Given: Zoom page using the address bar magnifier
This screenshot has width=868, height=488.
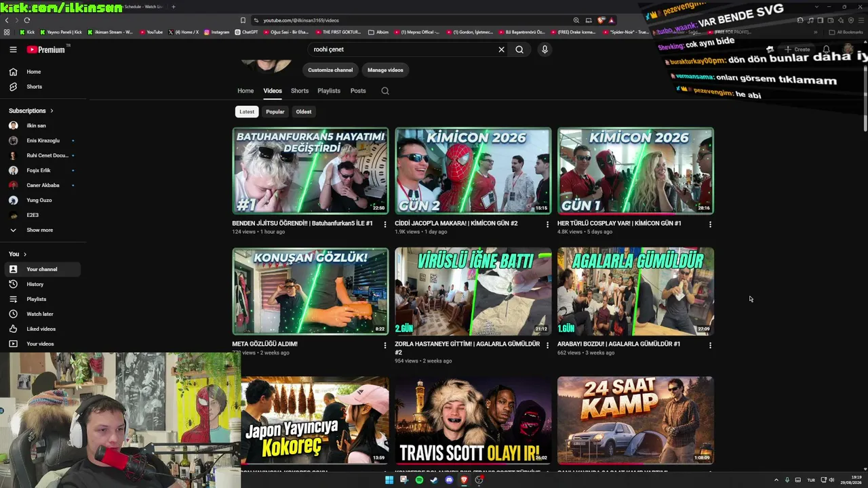Looking at the screenshot, I should [x=576, y=20].
